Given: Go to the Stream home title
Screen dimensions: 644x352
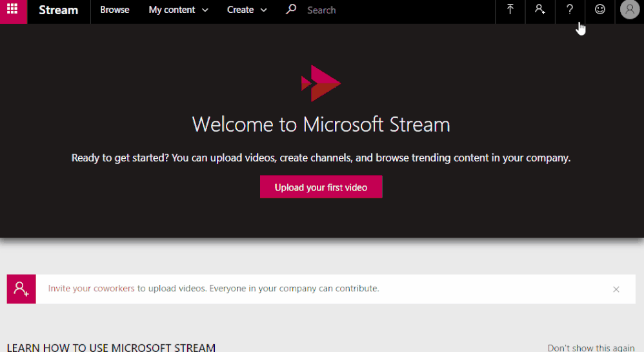Looking at the screenshot, I should pos(58,10).
